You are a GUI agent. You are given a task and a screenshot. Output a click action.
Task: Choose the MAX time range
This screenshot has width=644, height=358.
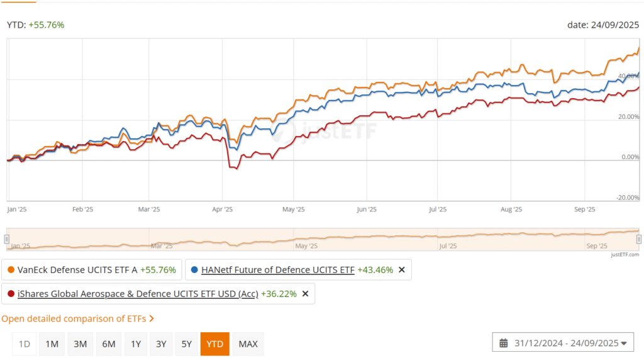click(x=248, y=344)
